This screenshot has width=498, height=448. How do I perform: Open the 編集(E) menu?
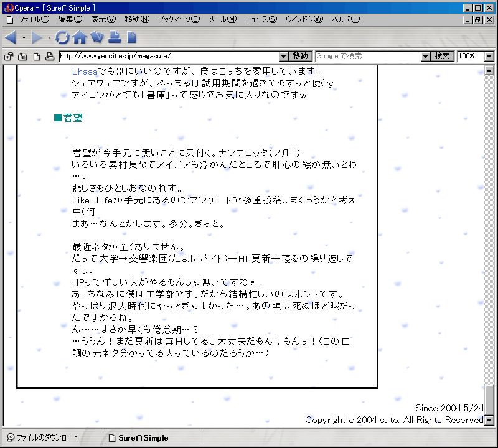click(x=70, y=20)
